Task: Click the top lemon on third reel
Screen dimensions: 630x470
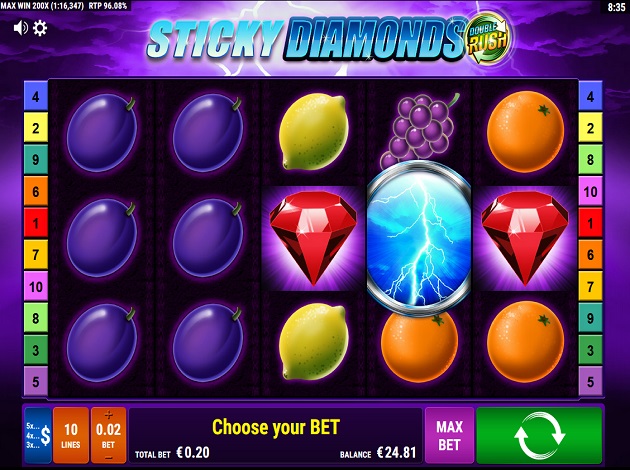Action: click(x=313, y=131)
